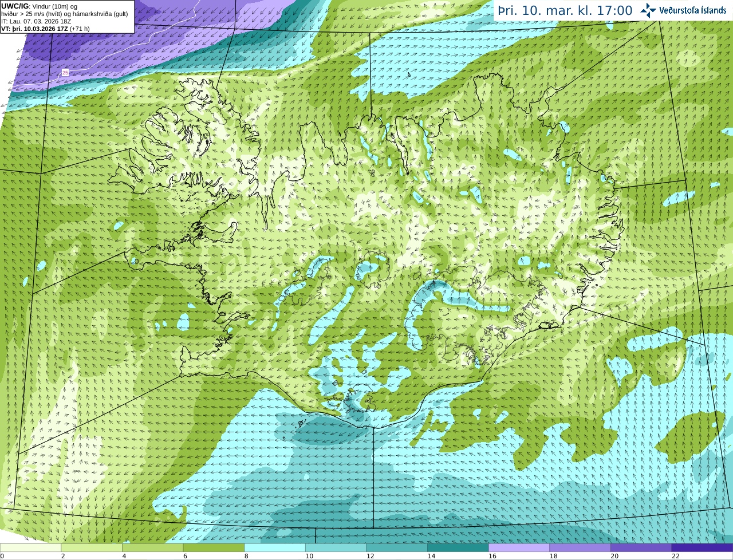
Task: Click the legend value '0'
Action: click(x=2, y=556)
